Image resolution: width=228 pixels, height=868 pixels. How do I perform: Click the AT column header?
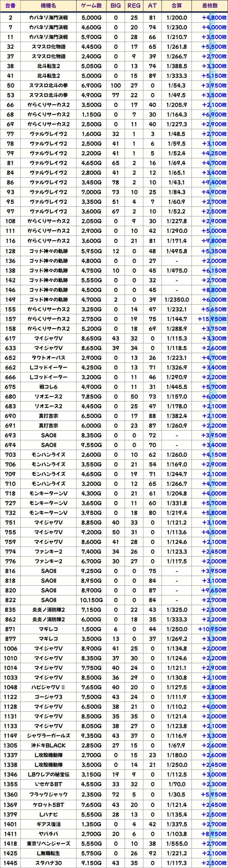click(152, 6)
